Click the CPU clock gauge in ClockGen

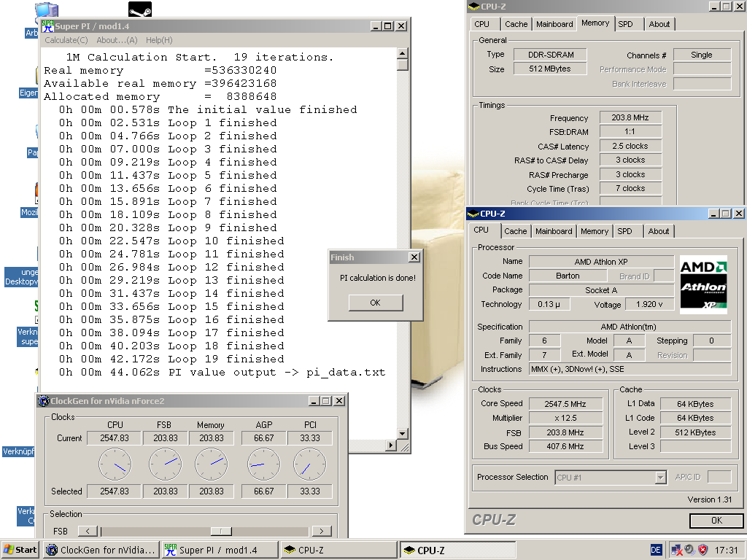click(x=115, y=464)
